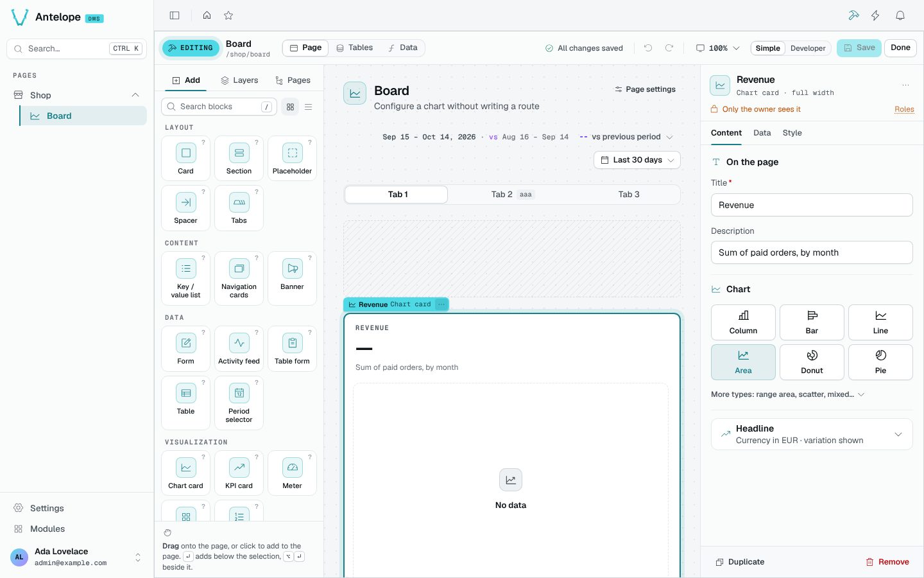Open the 100% zoom dropdown
Viewport: 924px width, 578px height.
click(x=718, y=48)
